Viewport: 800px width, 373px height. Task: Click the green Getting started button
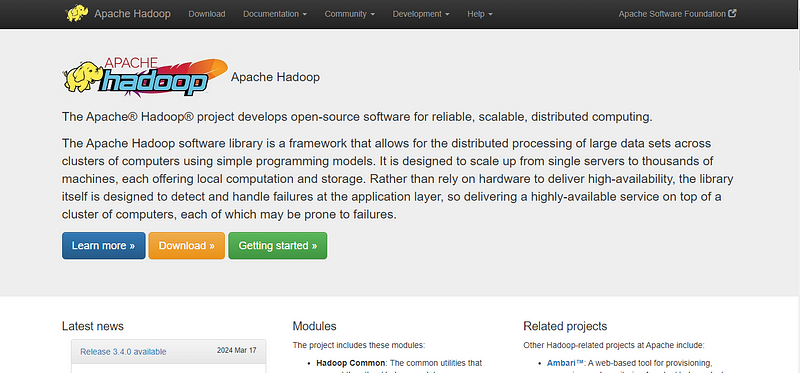point(278,245)
